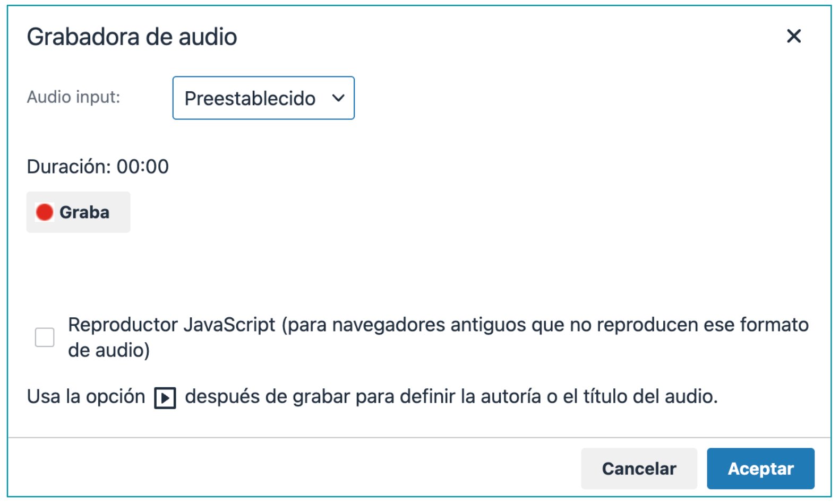
Task: Open the Preestablecido audio input dropdown
Action: coord(263,98)
